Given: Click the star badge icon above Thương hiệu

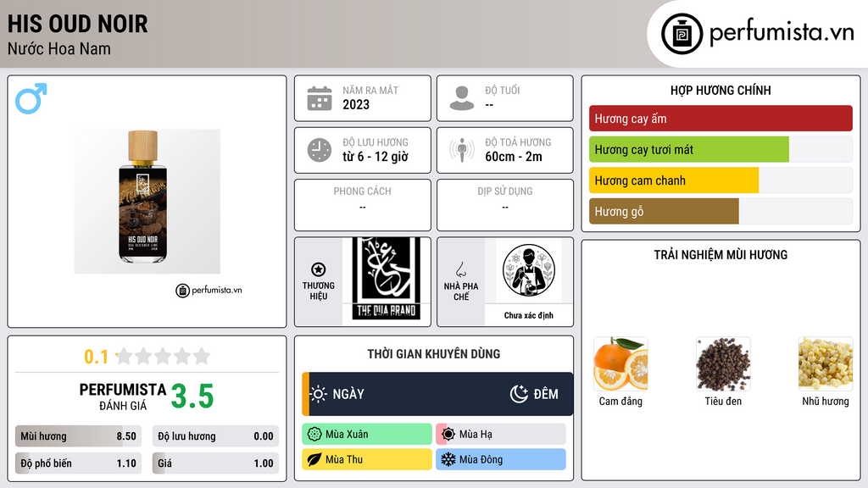Looking at the screenshot, I should pos(319,269).
